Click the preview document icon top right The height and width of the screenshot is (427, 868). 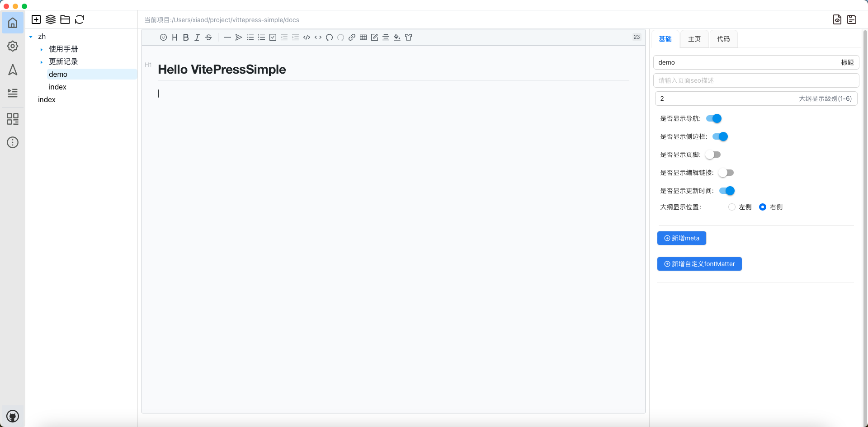coord(837,19)
